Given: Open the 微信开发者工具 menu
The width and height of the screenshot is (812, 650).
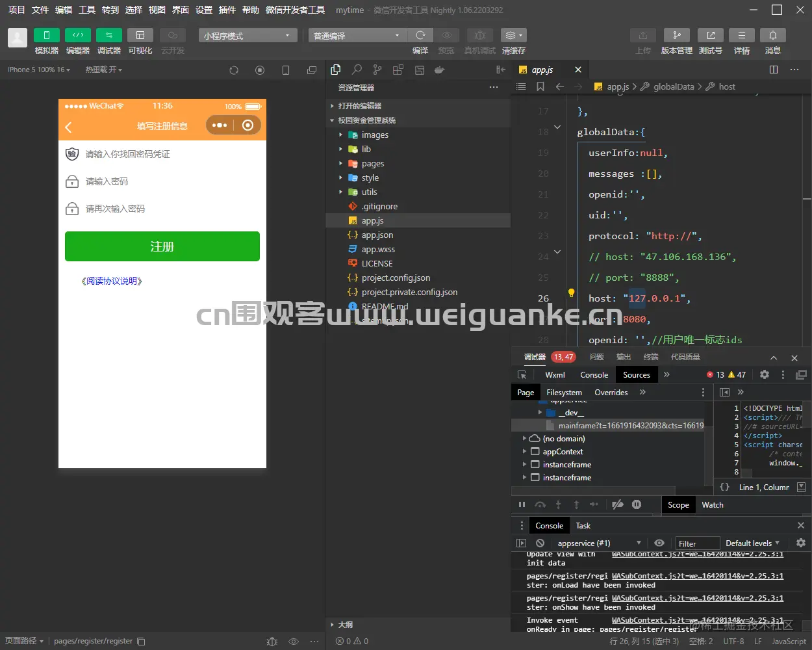Looking at the screenshot, I should (x=295, y=10).
